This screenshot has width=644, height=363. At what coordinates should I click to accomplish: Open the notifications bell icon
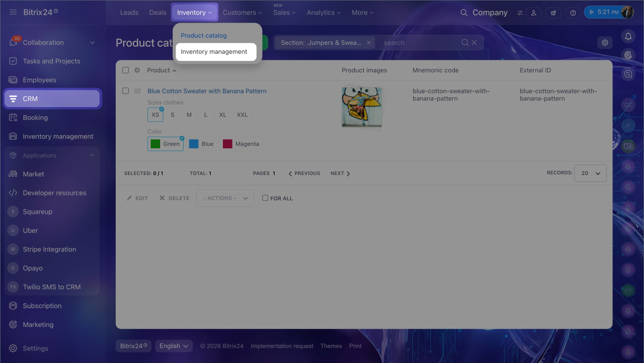[x=628, y=36]
